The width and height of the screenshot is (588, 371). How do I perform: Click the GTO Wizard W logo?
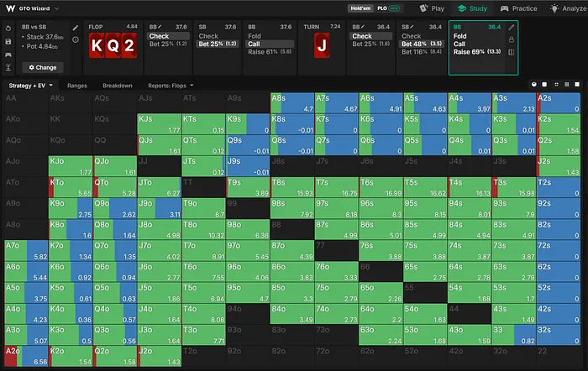coord(10,8)
